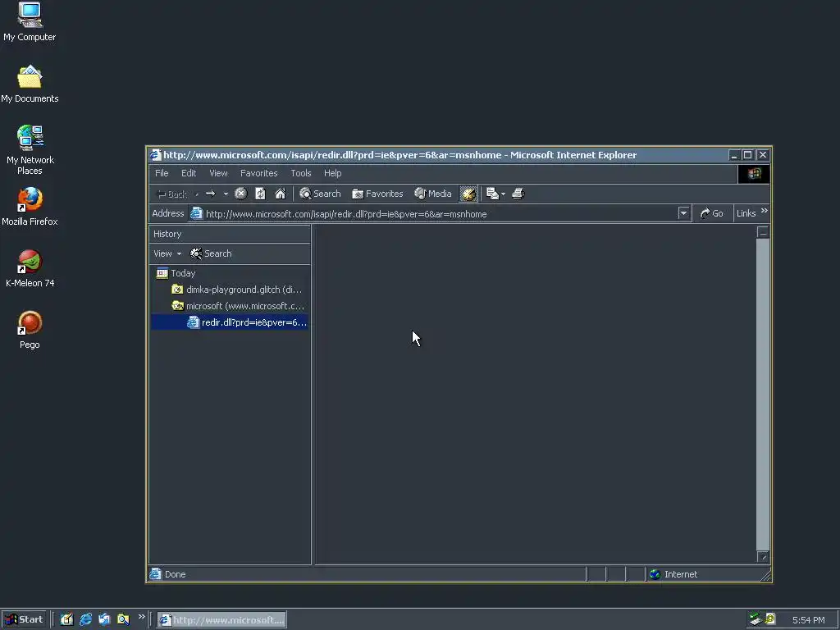Click the Refresh page icon

click(x=260, y=194)
